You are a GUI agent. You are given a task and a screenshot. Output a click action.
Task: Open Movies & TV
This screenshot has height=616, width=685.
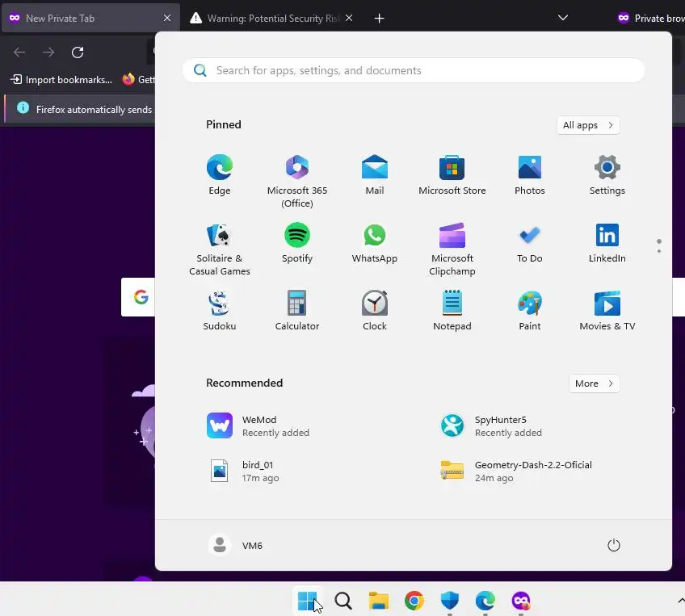pos(607,310)
